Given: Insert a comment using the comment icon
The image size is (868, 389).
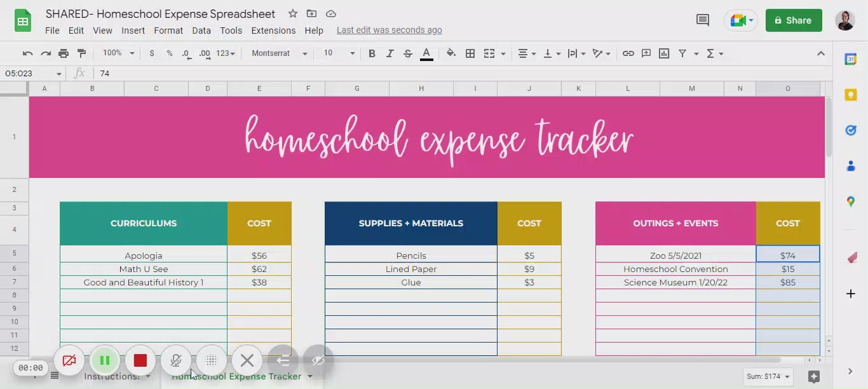Looking at the screenshot, I should pos(646,53).
